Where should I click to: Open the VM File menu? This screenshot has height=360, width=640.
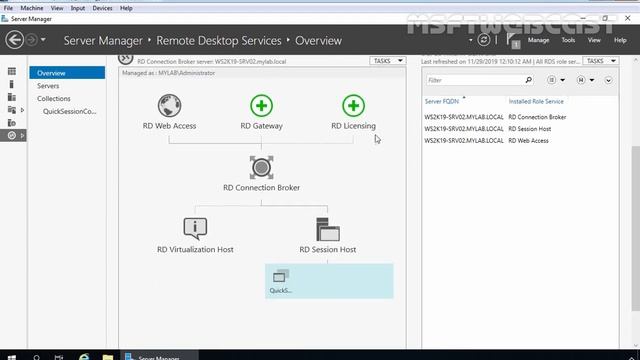pyautogui.click(x=8, y=8)
